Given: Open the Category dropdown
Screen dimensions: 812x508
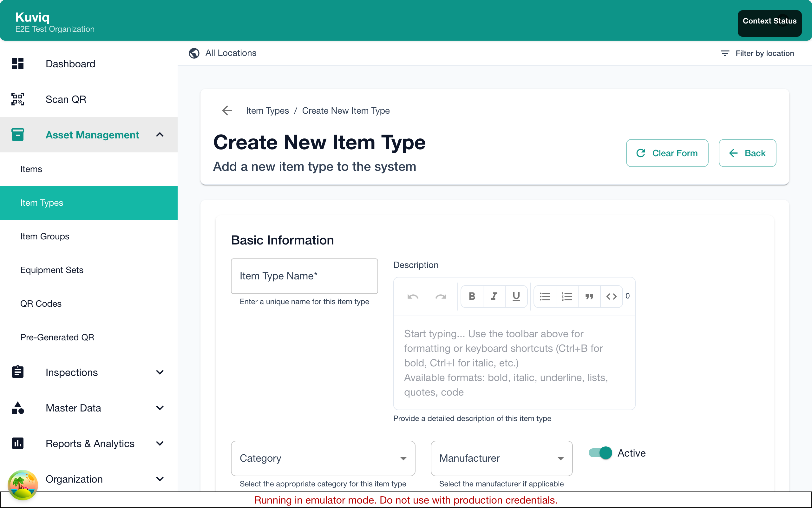Looking at the screenshot, I should tap(323, 458).
